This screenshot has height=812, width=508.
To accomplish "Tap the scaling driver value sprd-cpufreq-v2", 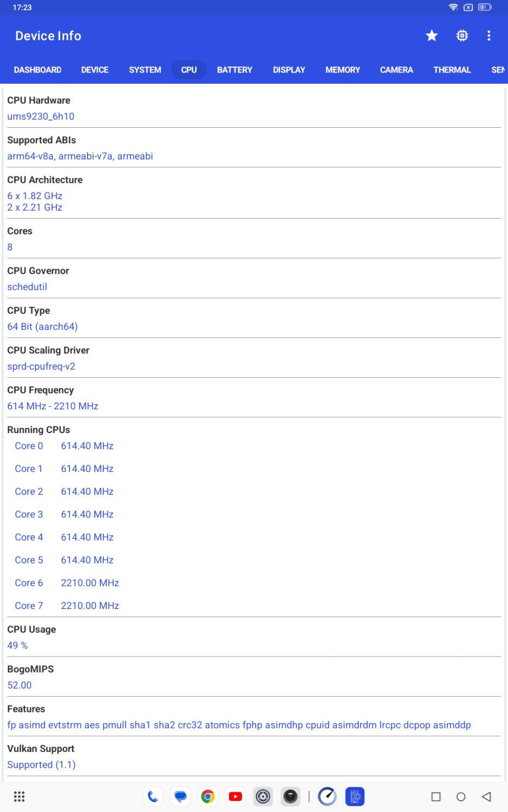I will click(41, 366).
